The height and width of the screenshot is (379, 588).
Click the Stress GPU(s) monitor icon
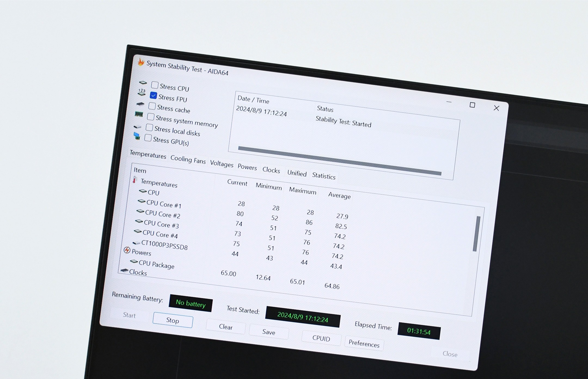pos(137,136)
